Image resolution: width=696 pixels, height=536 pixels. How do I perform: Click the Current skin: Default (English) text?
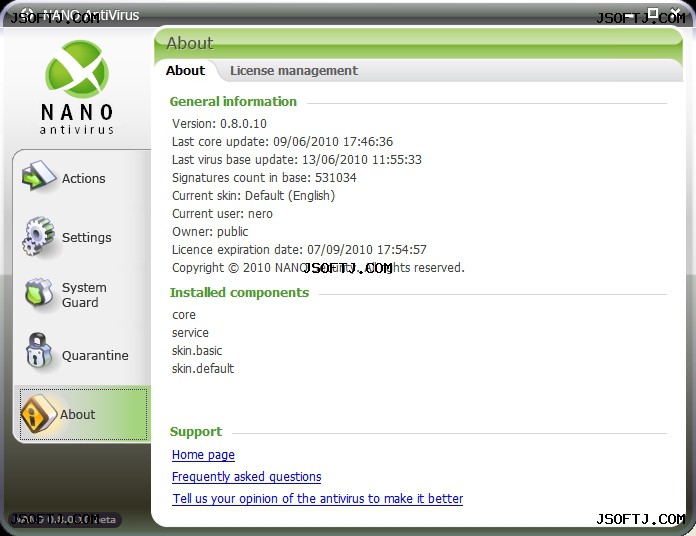point(253,196)
